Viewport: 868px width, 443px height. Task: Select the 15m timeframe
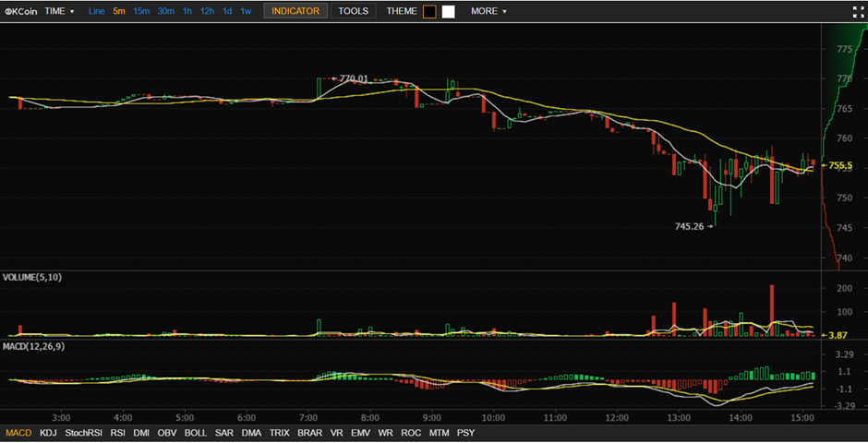(141, 11)
